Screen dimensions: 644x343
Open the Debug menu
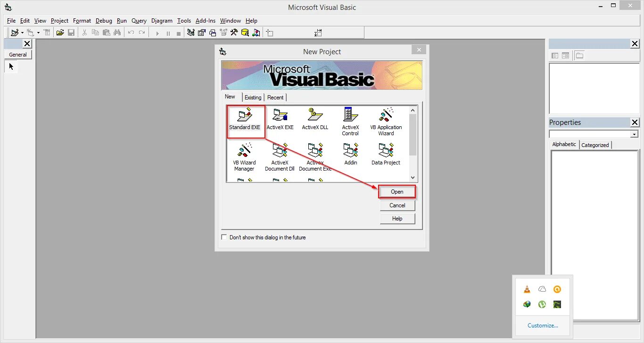coord(104,21)
